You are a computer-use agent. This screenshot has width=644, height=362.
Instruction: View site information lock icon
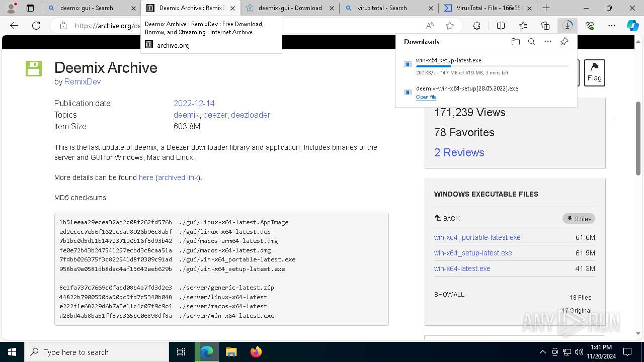click(63, 26)
